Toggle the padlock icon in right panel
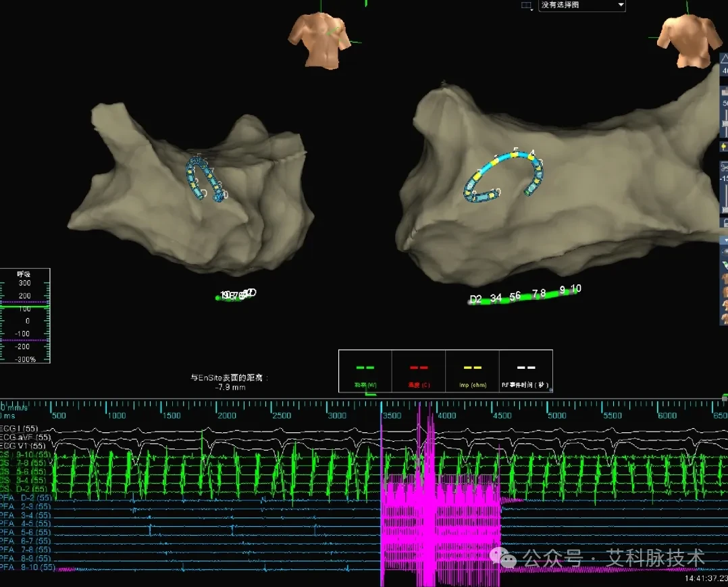The image size is (728, 587). pyautogui.click(x=725, y=222)
